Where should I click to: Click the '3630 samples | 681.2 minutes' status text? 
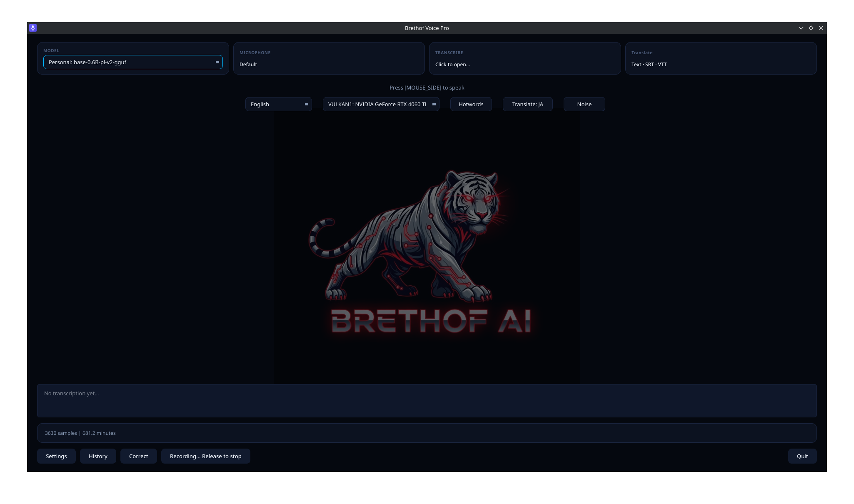(x=80, y=433)
